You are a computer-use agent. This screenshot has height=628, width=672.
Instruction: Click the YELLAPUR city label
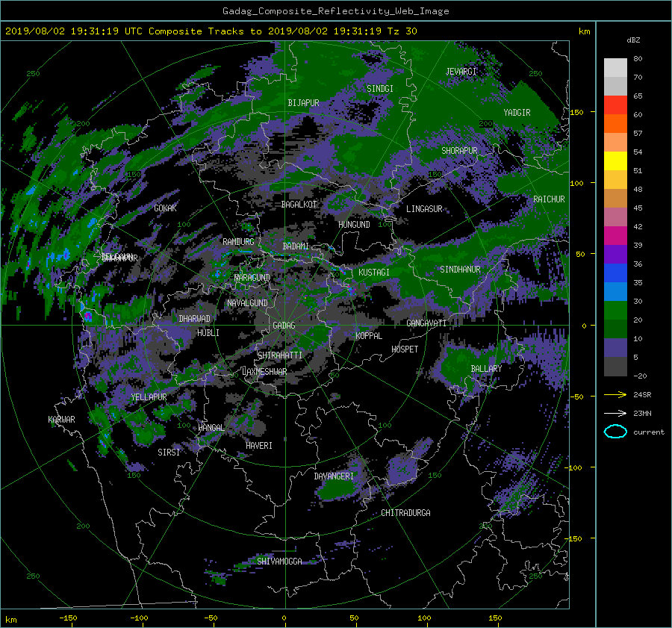point(149,397)
